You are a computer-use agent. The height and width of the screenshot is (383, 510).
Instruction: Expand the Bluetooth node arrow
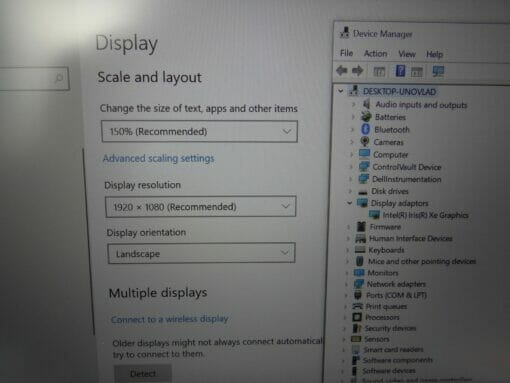[x=352, y=129]
